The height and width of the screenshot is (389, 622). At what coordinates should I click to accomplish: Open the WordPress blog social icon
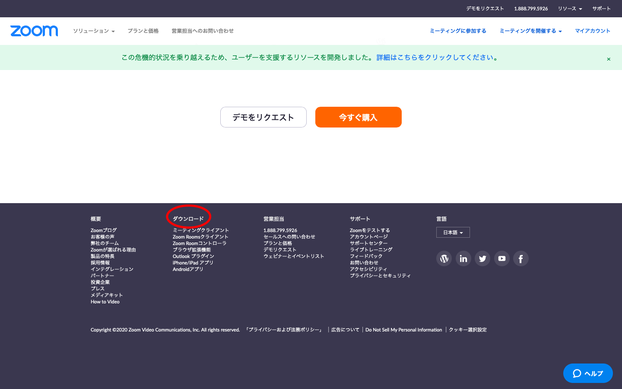pos(444,259)
